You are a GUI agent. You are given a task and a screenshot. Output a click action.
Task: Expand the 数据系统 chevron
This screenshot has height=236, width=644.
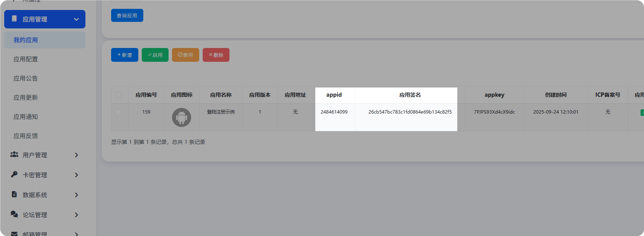coord(76,195)
